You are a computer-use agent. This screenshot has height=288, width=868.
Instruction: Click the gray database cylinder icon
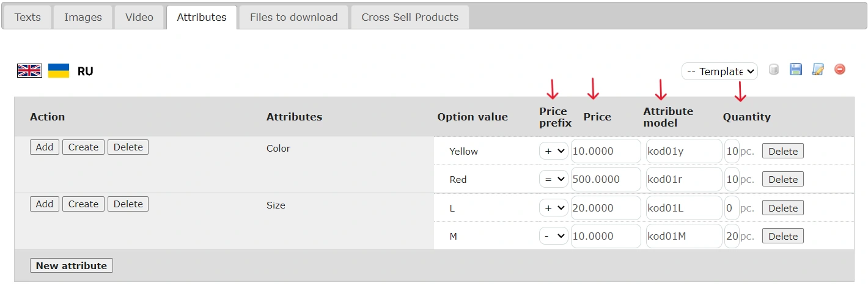pos(773,70)
